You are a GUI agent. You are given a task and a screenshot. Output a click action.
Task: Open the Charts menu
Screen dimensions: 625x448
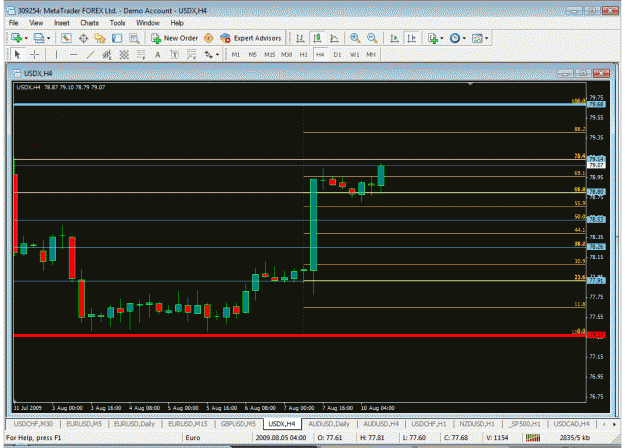89,23
